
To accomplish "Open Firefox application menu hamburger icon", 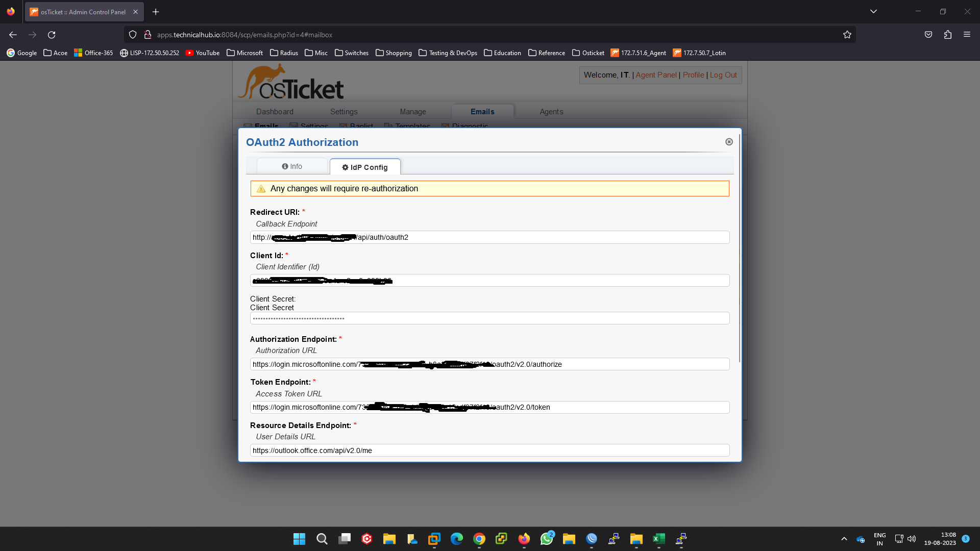I will [967, 35].
